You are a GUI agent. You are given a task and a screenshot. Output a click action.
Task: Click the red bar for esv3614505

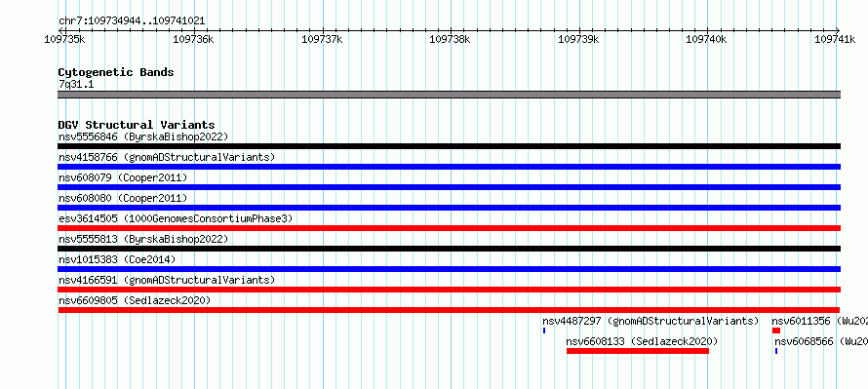[449, 228]
